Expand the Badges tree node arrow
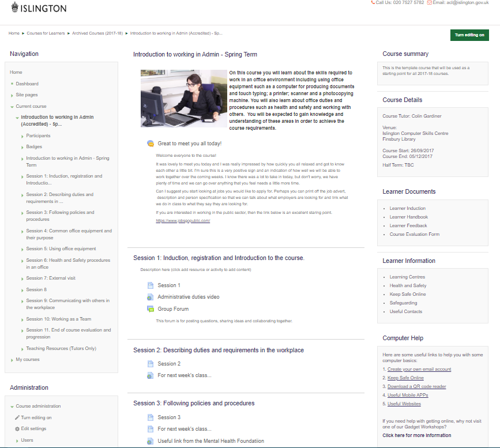This screenshot has width=500, height=448. [x=22, y=147]
